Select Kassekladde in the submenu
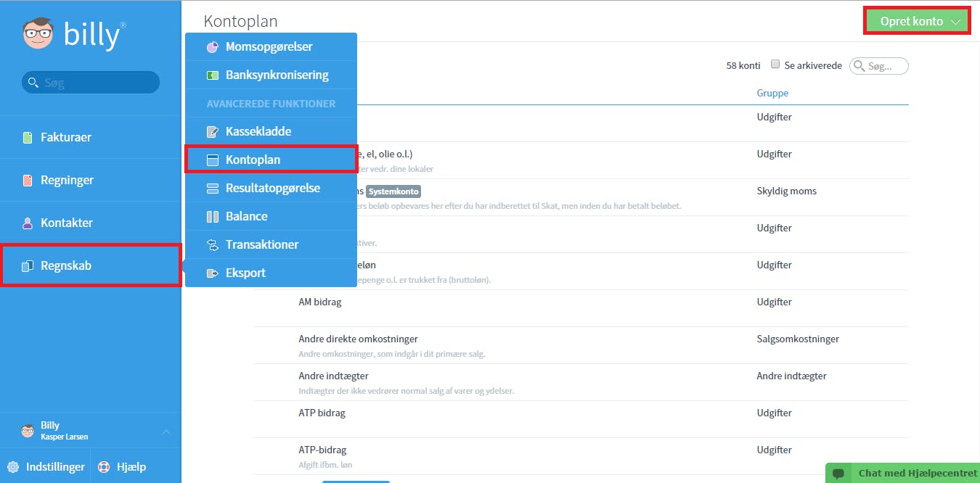 271,132
